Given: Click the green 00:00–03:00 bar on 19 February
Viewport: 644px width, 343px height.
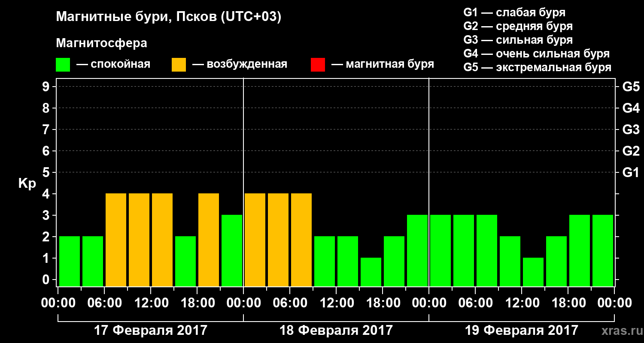Looking at the screenshot, I should [x=440, y=250].
